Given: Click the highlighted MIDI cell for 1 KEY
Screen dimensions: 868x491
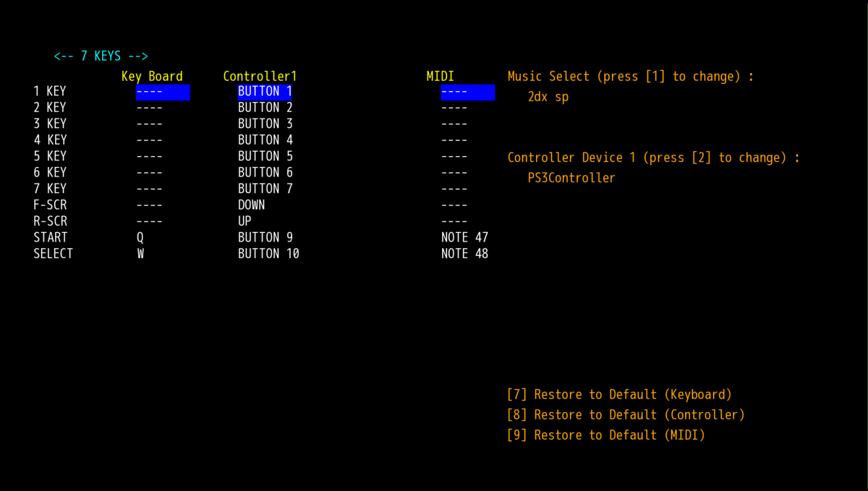Looking at the screenshot, I should point(468,93).
